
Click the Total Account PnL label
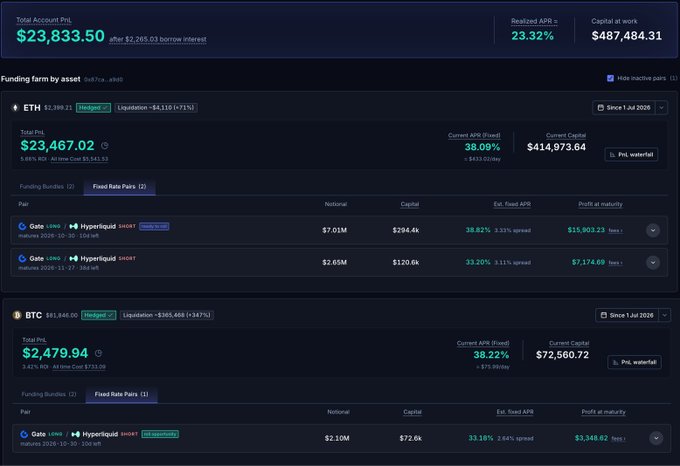pyautogui.click(x=44, y=20)
